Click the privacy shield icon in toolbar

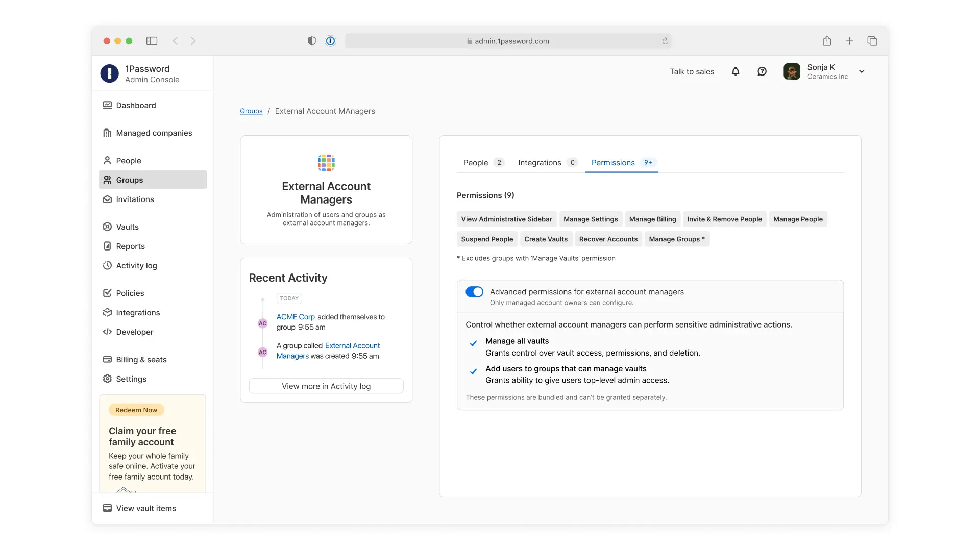[x=312, y=41]
